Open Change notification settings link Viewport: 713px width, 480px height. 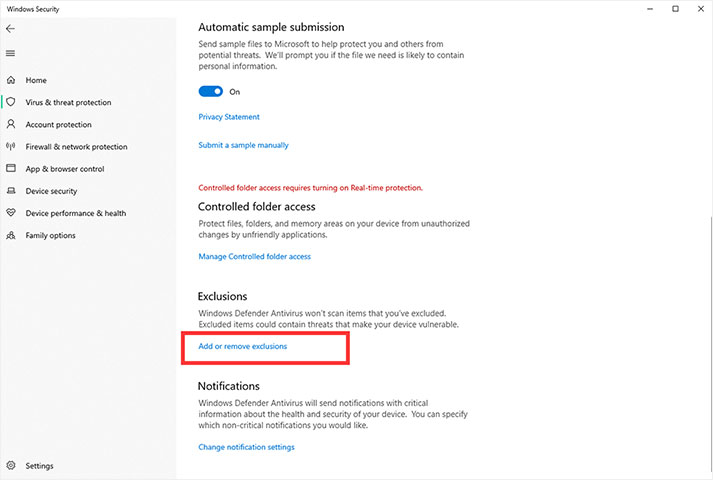(x=246, y=447)
